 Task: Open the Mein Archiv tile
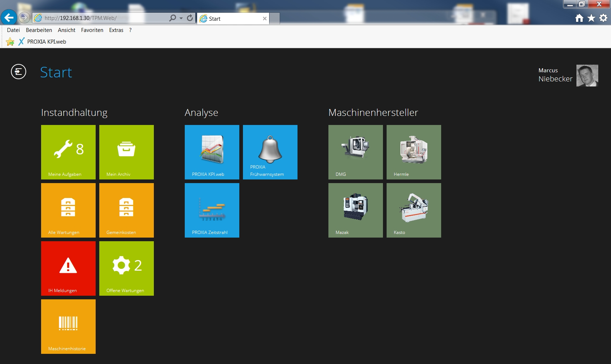[x=127, y=152]
